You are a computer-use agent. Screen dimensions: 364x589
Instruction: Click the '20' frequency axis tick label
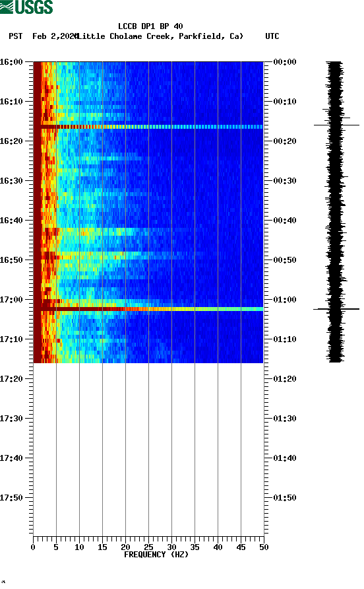click(125, 547)
